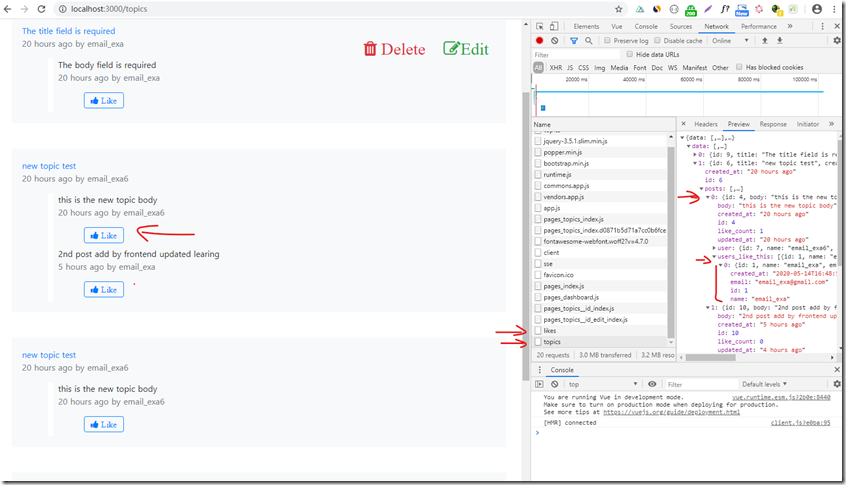Enable Preserve log checkbox
Image resolution: width=846 pixels, height=485 pixels.
[608, 40]
